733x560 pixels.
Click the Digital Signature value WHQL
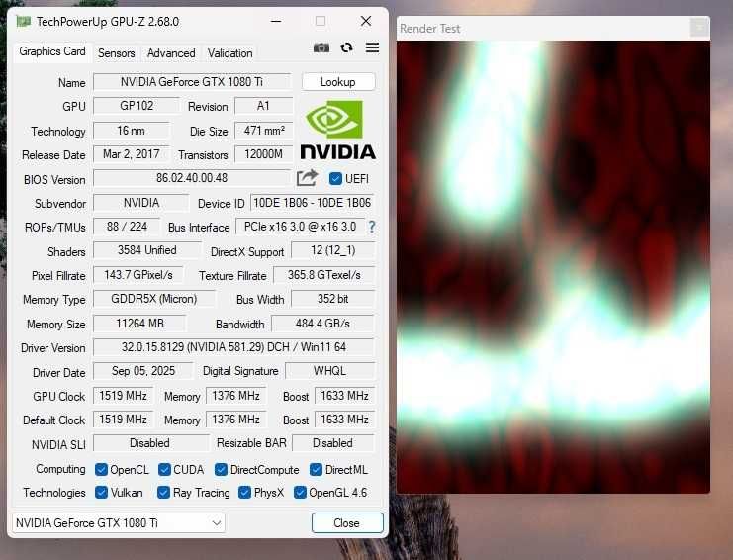coord(330,371)
